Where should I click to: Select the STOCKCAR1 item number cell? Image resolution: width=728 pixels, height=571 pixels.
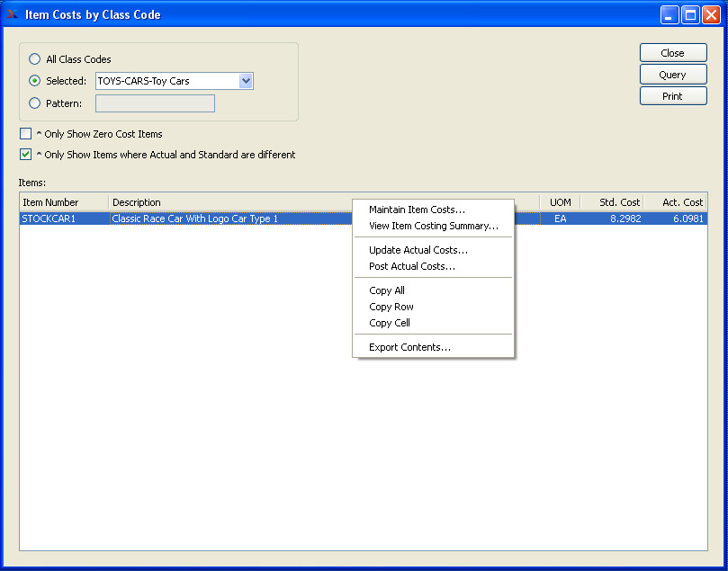(64, 219)
